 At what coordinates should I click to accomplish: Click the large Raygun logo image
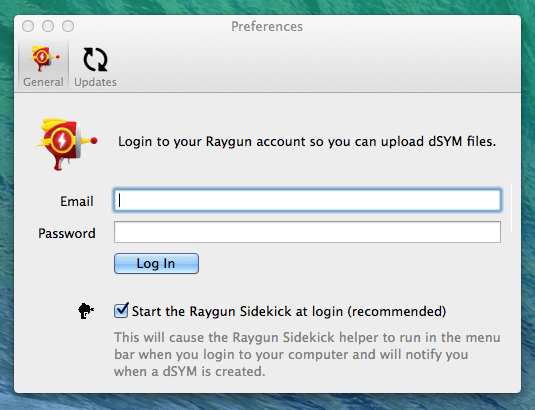coord(66,144)
